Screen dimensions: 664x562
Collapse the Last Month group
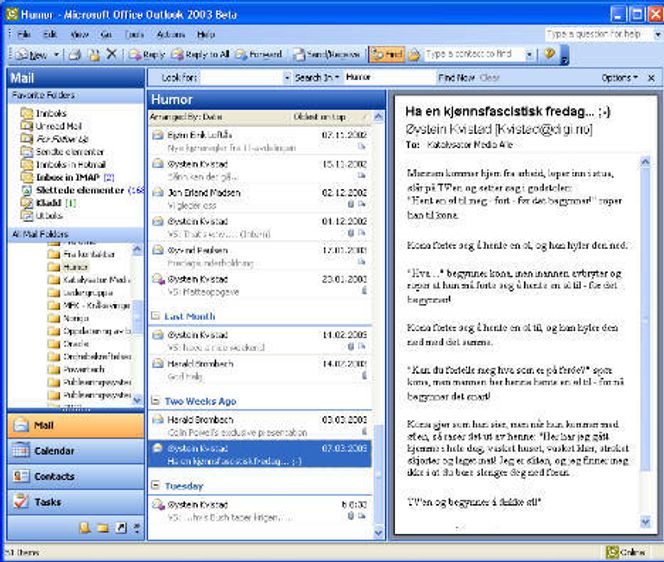(155, 316)
